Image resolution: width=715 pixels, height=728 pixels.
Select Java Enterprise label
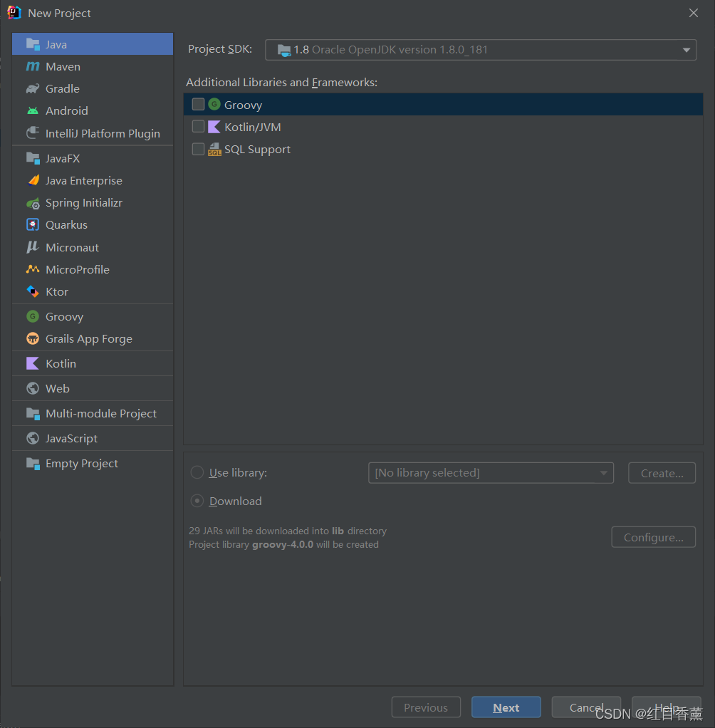(x=84, y=181)
